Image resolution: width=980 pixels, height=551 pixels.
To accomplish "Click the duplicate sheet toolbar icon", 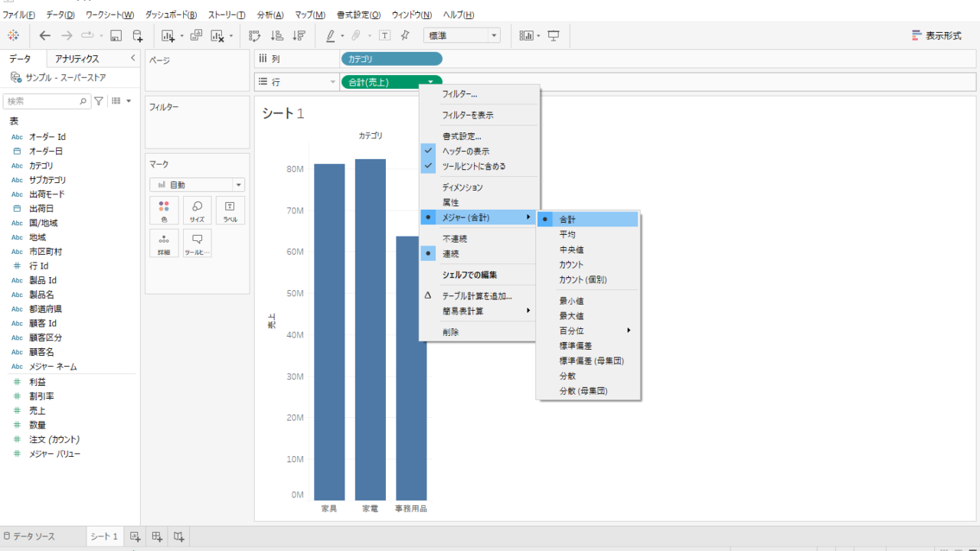I will tap(196, 35).
